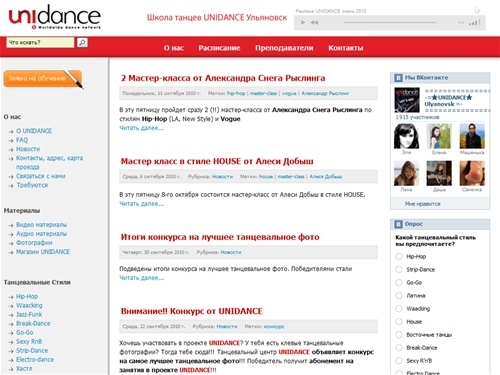Click Читать далее under Итоги конкурса article
The image size is (500, 375).
pos(142,278)
